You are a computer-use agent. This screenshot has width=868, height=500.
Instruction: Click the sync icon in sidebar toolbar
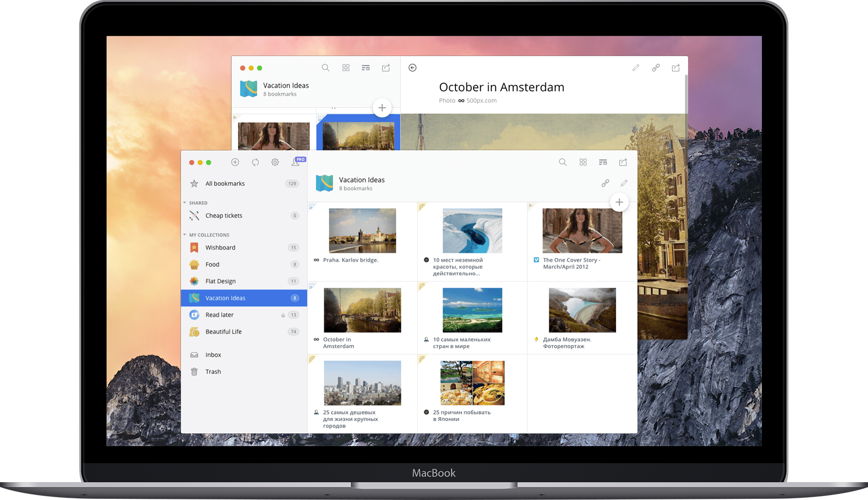[x=255, y=162]
